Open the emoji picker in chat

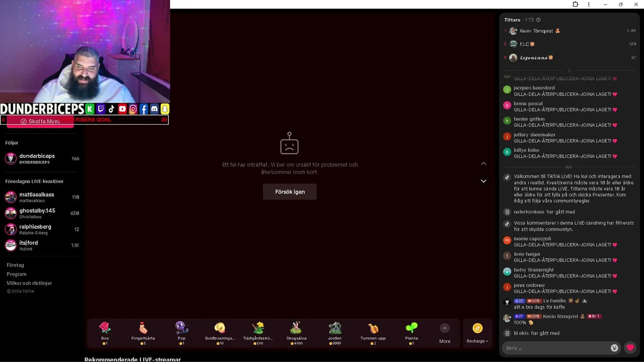click(x=614, y=348)
